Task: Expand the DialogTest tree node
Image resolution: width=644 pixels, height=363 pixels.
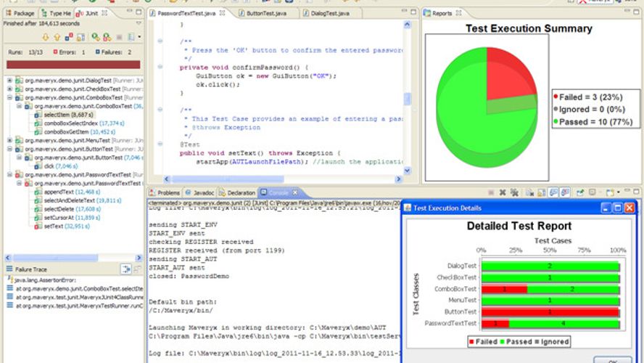Action: [x=9, y=79]
